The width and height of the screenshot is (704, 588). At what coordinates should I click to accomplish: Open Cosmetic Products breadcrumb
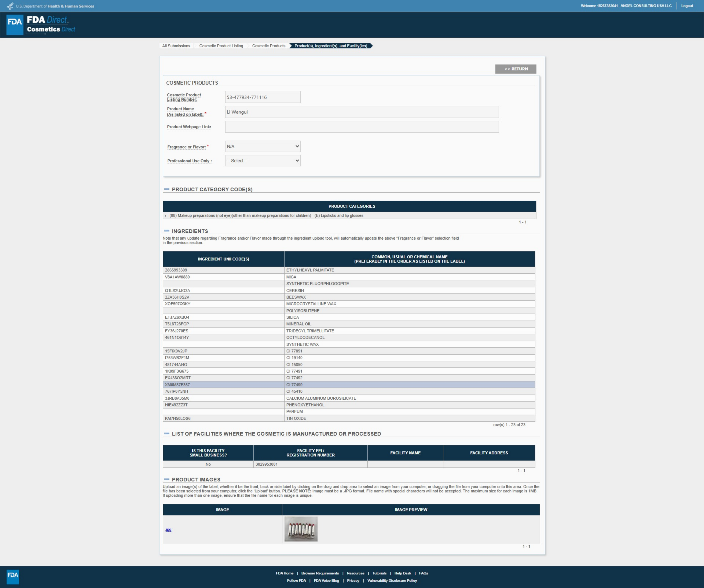(269, 46)
